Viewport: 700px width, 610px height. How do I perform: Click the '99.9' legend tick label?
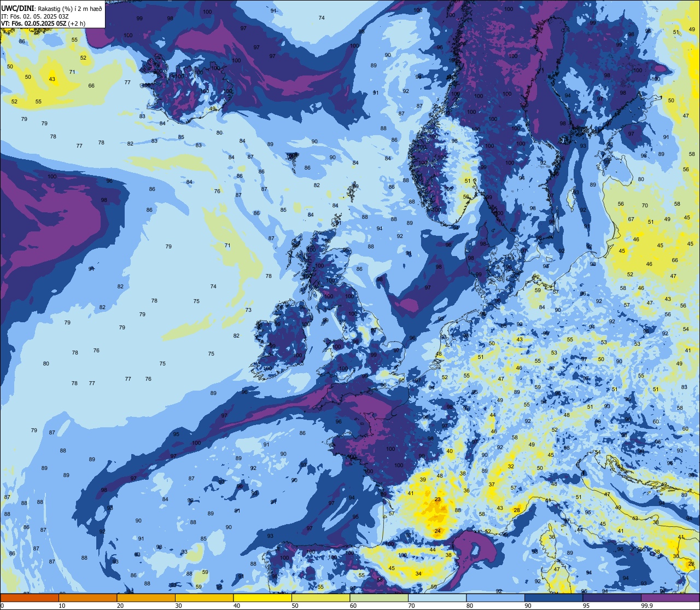coord(647,606)
